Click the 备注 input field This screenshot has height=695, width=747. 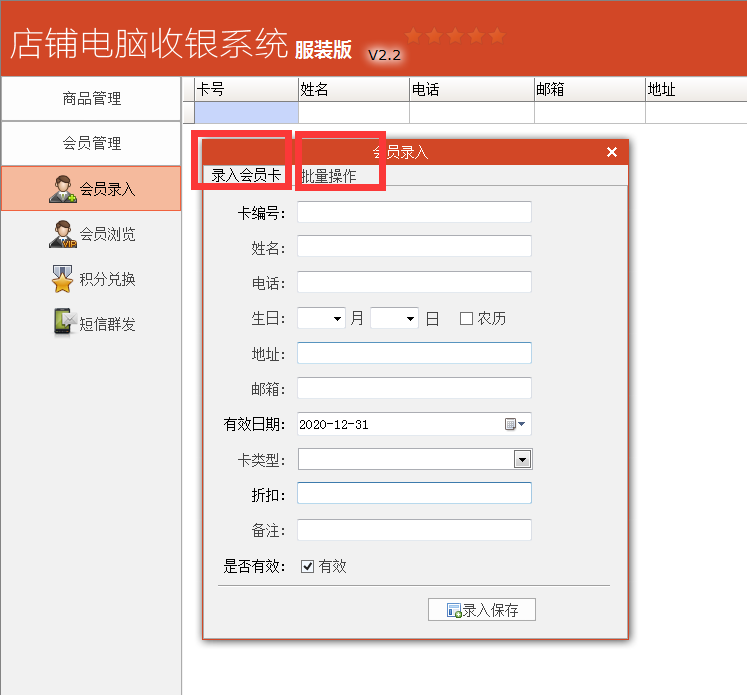[x=414, y=530]
